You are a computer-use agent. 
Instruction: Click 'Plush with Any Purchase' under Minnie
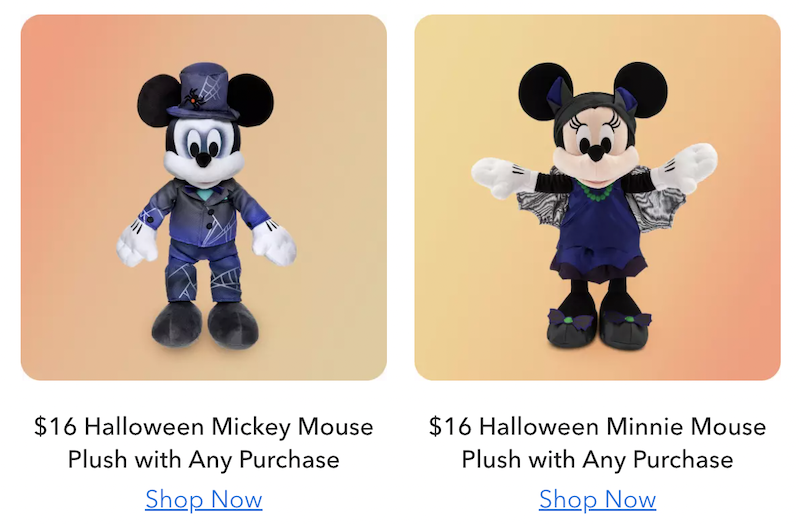click(597, 460)
